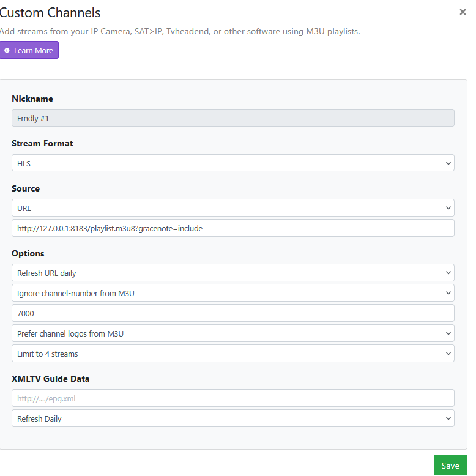Click the Source label
476x476 pixels.
26,188
